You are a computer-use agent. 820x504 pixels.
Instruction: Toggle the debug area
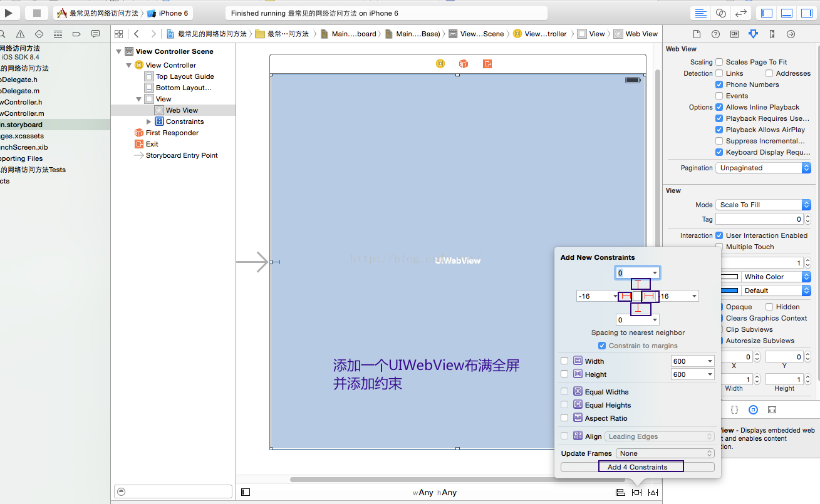click(x=787, y=13)
